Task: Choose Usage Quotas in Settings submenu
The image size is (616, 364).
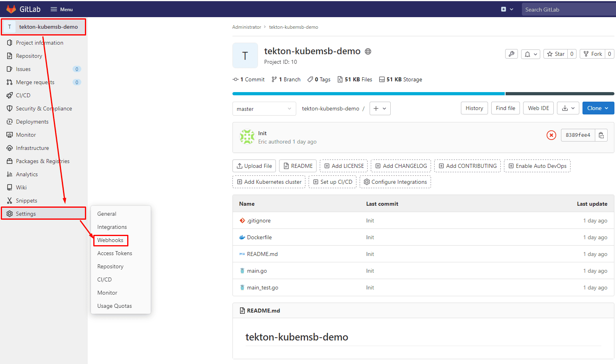Action: pyautogui.click(x=114, y=306)
